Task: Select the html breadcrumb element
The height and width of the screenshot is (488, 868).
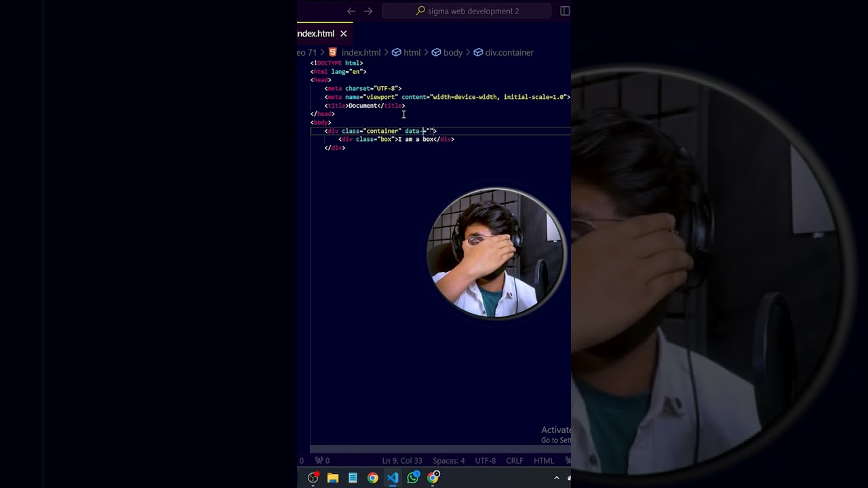Action: (406, 52)
